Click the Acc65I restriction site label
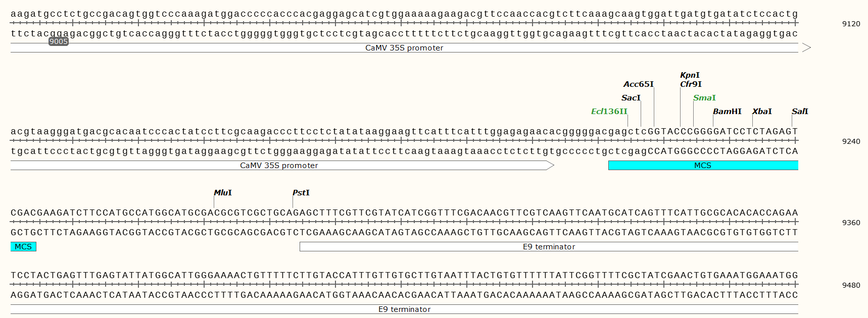Image resolution: width=868 pixels, height=318 pixels. click(x=638, y=84)
